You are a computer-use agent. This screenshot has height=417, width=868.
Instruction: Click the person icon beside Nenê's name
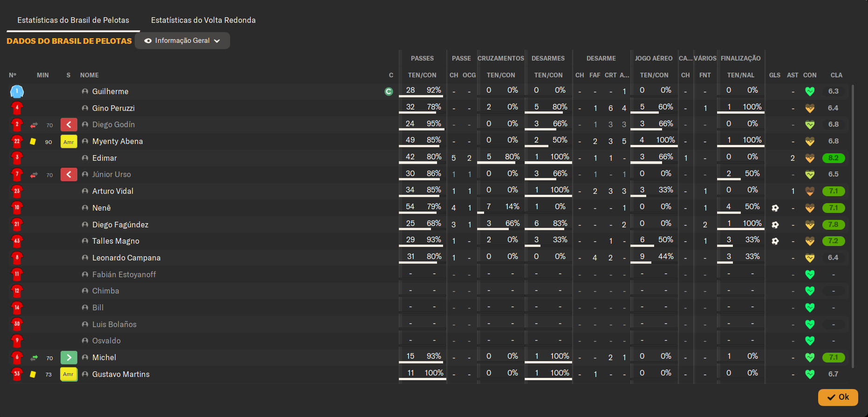pyautogui.click(x=85, y=208)
